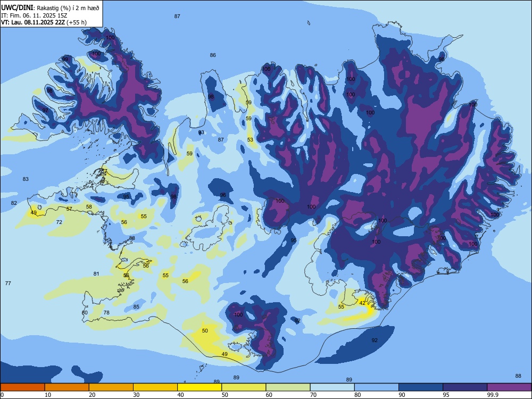Screen dimensions: 532x399
Task: Click the legend tick label '20'
Action: (x=92, y=395)
